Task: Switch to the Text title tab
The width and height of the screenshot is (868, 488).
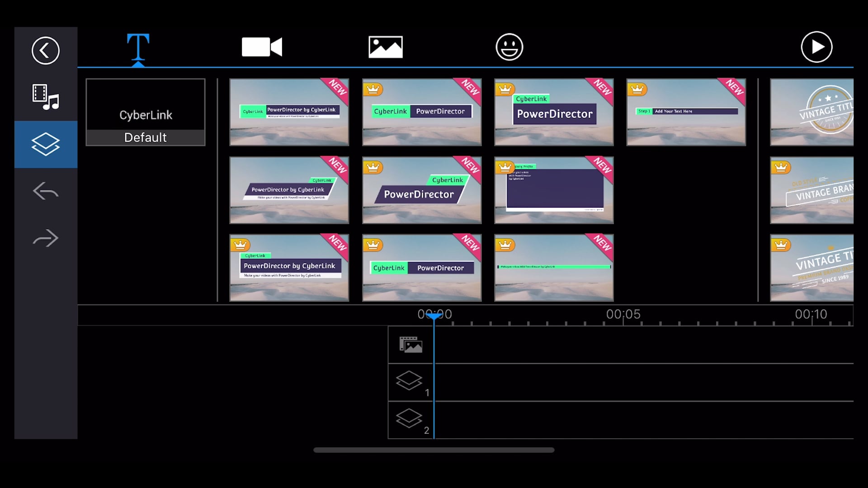Action: coord(138,47)
